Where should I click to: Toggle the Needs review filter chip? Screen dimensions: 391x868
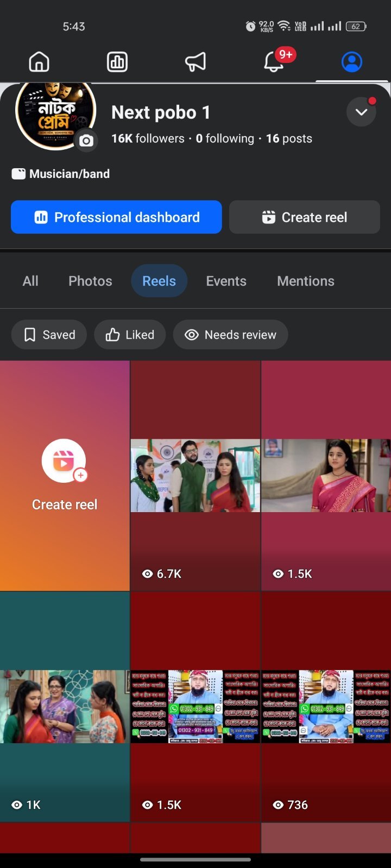[230, 335]
